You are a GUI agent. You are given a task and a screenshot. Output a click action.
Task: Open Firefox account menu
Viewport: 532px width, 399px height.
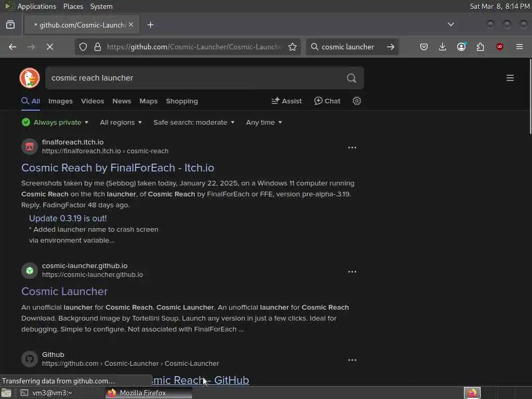(461, 47)
